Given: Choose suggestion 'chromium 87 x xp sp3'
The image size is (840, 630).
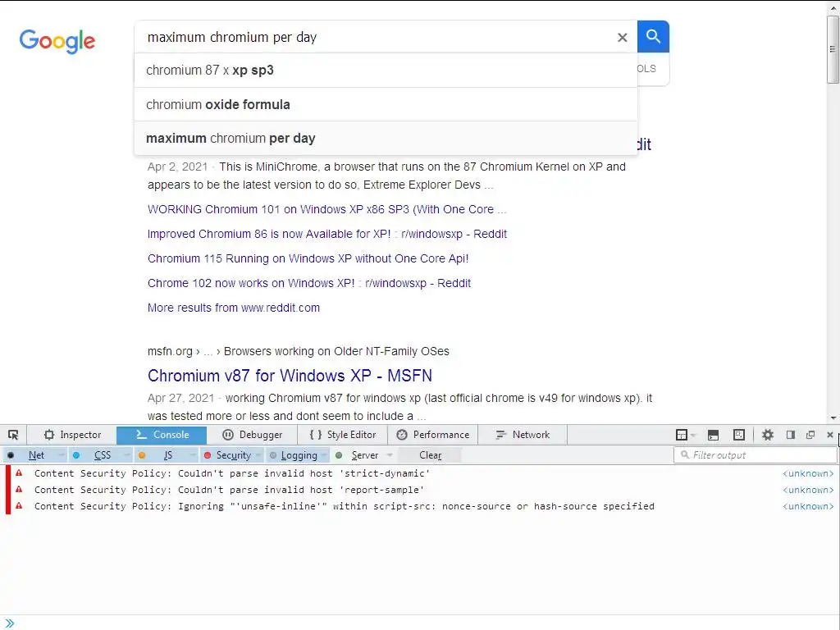Looking at the screenshot, I should (x=386, y=71).
